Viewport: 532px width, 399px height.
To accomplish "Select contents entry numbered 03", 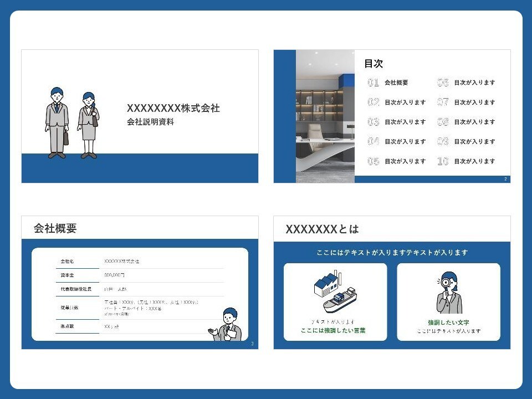I will tap(397, 122).
